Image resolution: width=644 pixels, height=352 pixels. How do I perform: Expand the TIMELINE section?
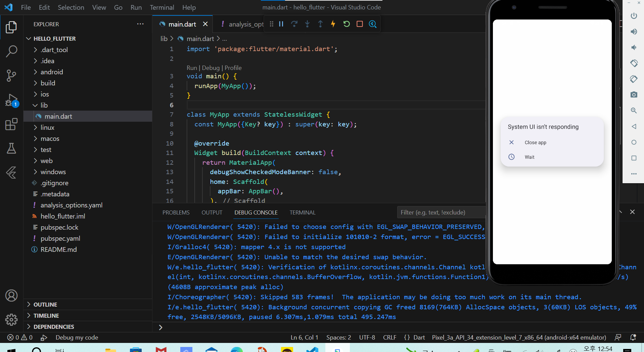coord(88,316)
